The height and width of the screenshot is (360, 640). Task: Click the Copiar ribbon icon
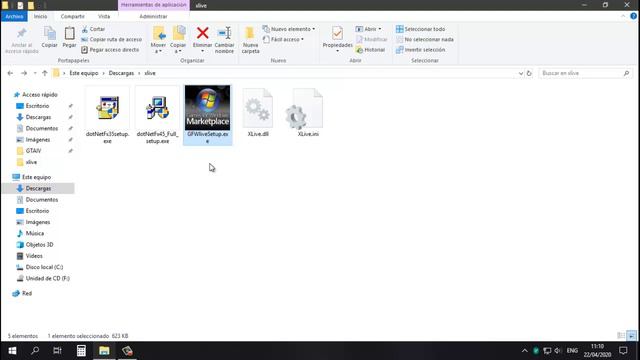49,38
